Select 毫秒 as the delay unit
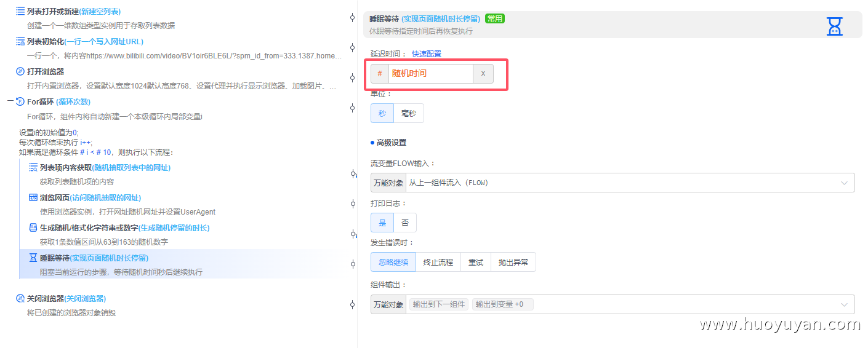Screen dimensions: 868x348 pos(409,113)
